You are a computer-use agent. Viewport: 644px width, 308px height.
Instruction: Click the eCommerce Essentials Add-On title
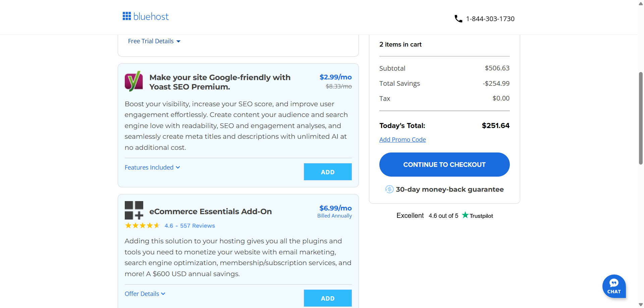coord(211,211)
